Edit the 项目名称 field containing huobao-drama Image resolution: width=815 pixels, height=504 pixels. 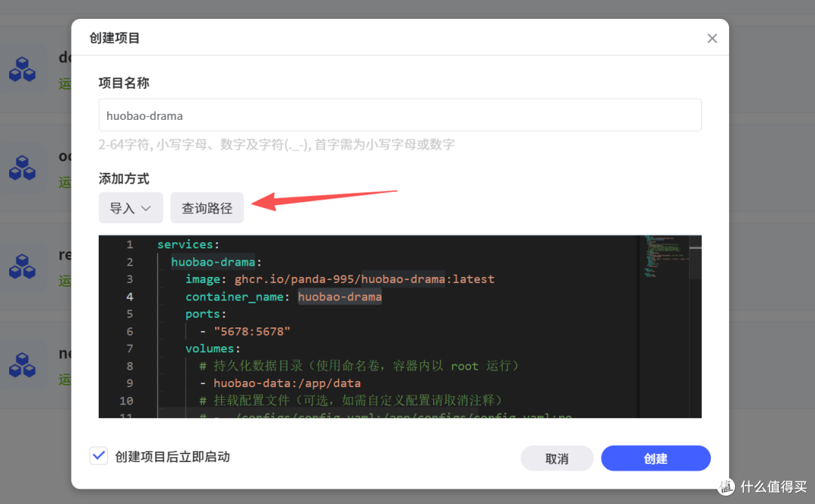(x=400, y=115)
